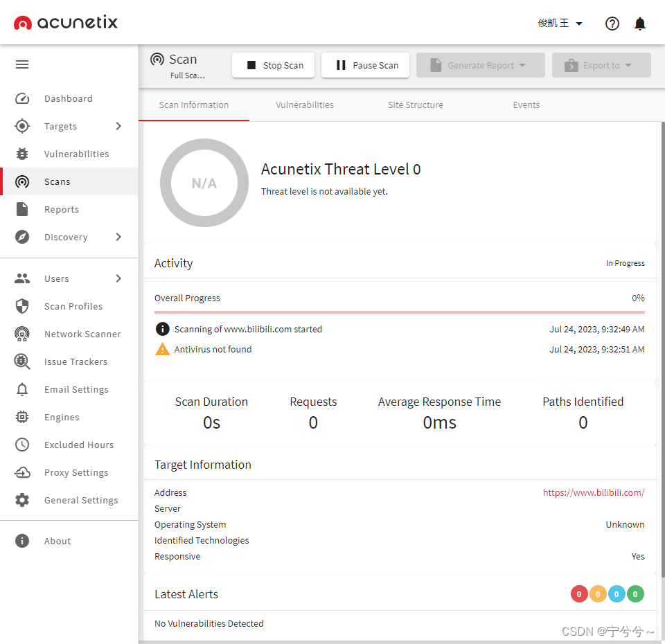The image size is (665, 644).
Task: Open the Export to dropdown
Action: coord(601,65)
